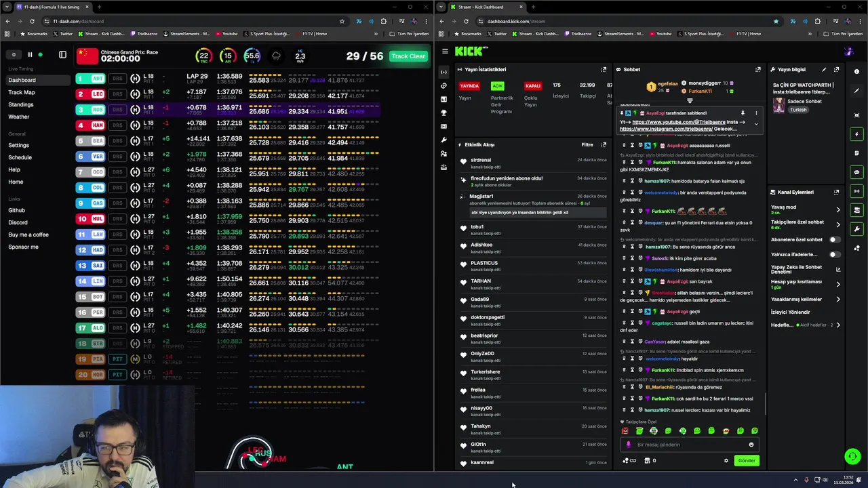This screenshot has height=488, width=868.
Task: Click the humidity 55.6 gauge
Action: [x=252, y=56]
